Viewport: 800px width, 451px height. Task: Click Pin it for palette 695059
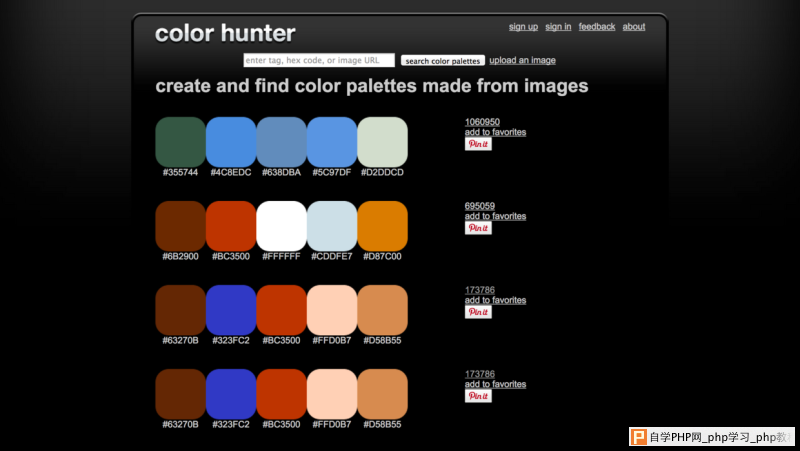[478, 228]
